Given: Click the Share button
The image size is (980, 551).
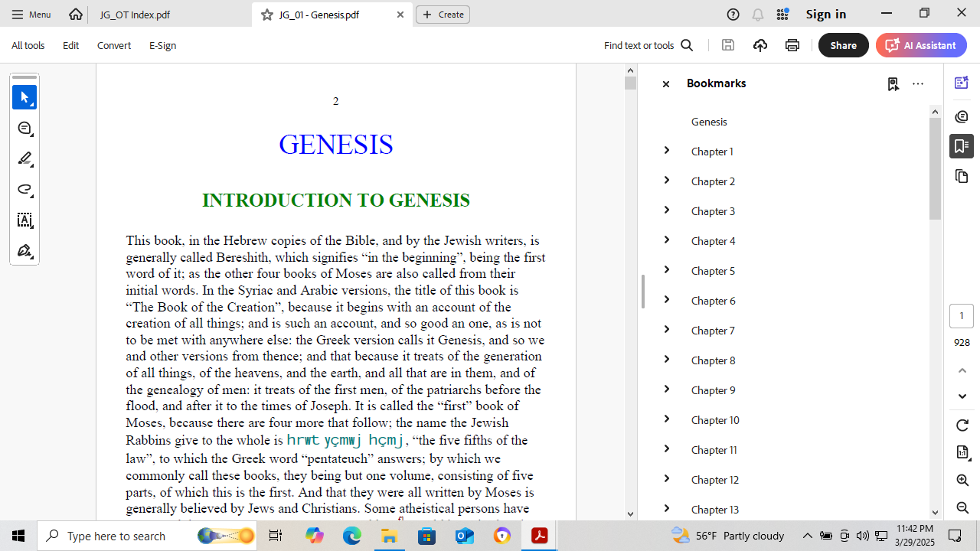Looking at the screenshot, I should click(843, 45).
